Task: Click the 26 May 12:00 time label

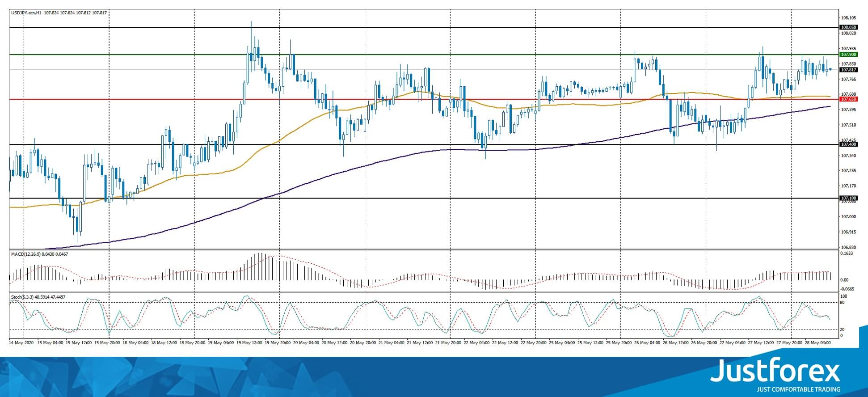Action: 676,342
